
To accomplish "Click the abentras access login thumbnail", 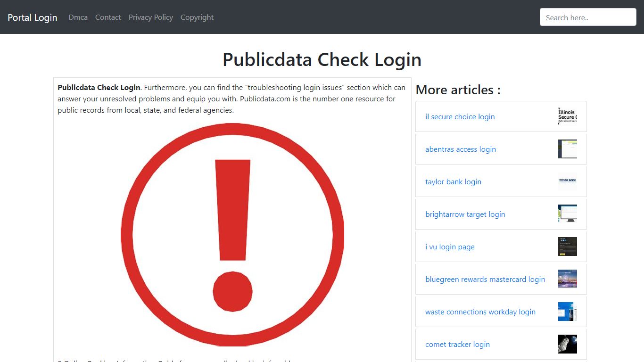I will click(568, 149).
